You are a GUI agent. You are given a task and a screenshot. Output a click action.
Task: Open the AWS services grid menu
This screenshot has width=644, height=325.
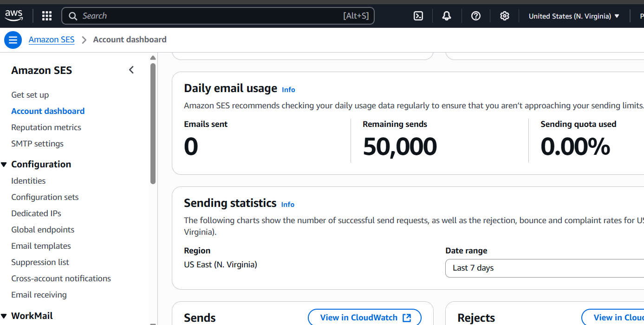(47, 16)
